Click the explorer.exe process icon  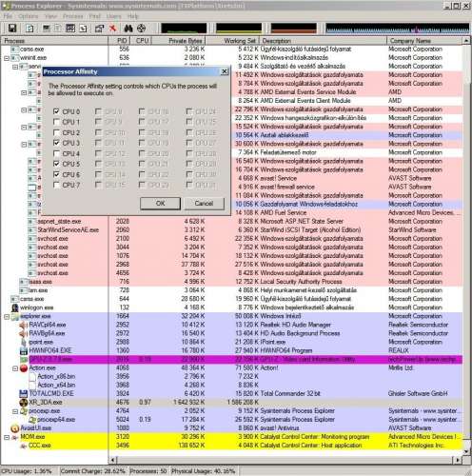point(15,316)
